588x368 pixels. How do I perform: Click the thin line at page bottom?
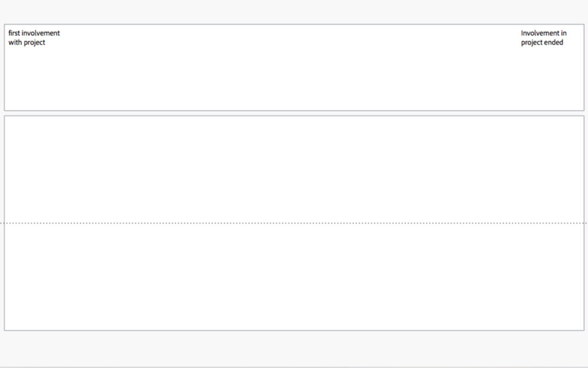click(x=294, y=367)
